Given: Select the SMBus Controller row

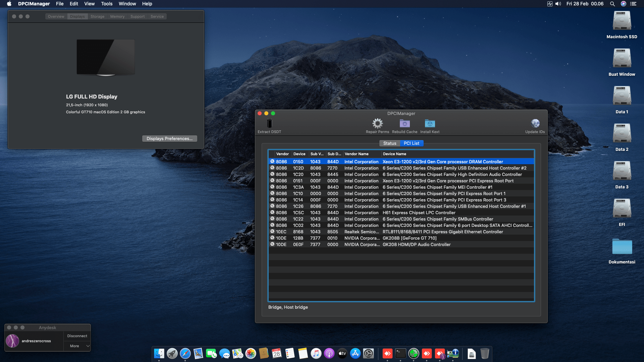Looking at the screenshot, I should coord(401,219).
